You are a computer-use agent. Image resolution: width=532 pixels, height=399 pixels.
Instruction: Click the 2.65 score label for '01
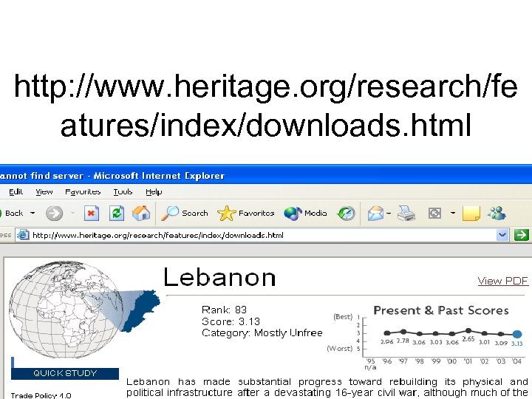pos(468,339)
